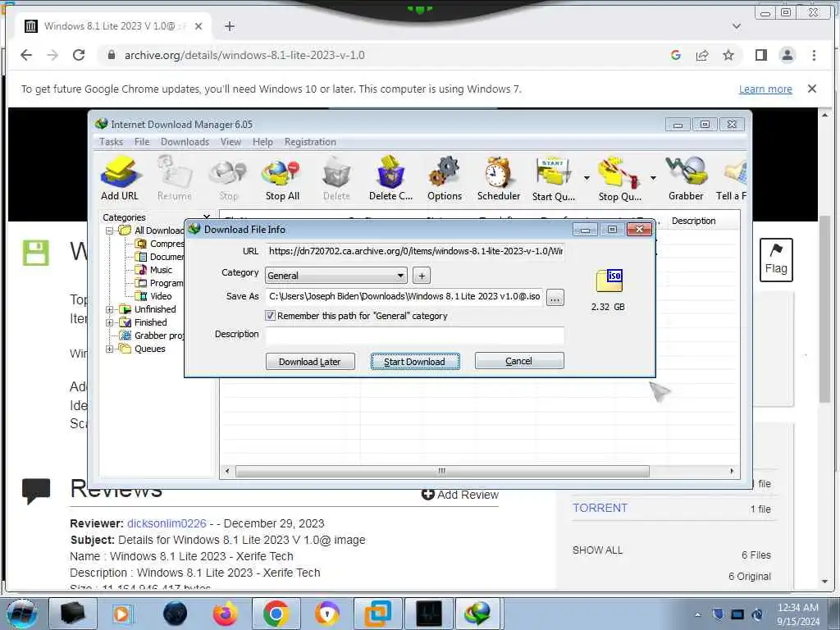Click IDM horizontal scrollbar thumb
Viewport: 840px width, 630px height.
(x=442, y=471)
